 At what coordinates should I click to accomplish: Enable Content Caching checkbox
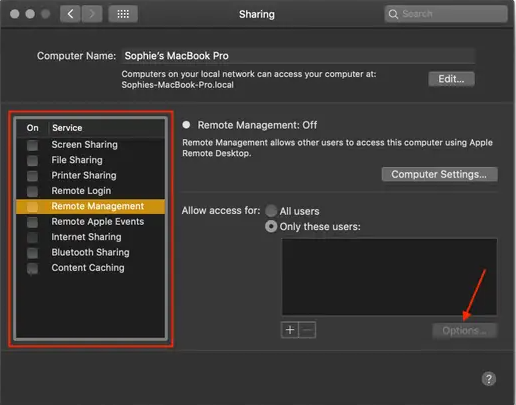click(x=32, y=268)
